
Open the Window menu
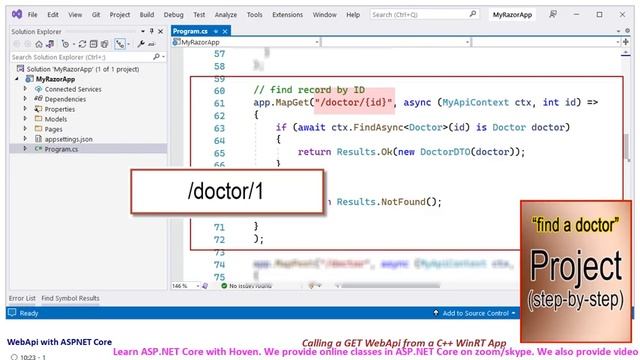coord(324,14)
